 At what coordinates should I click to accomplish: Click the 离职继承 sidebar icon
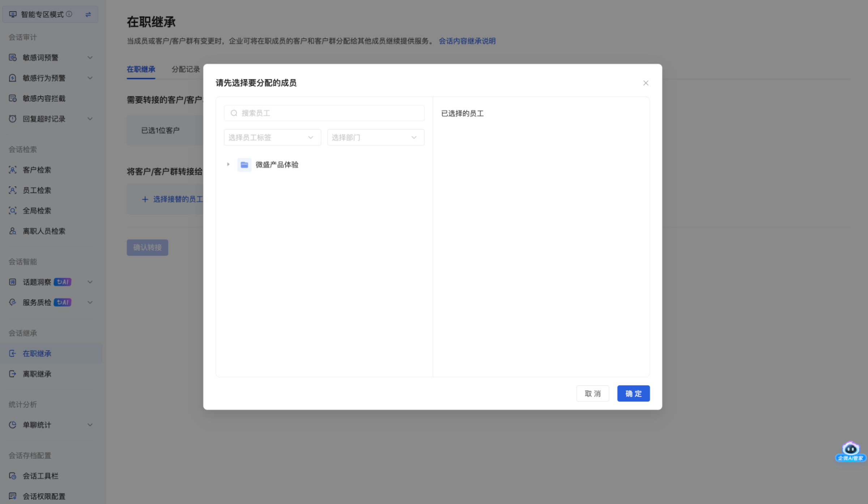tap(13, 374)
